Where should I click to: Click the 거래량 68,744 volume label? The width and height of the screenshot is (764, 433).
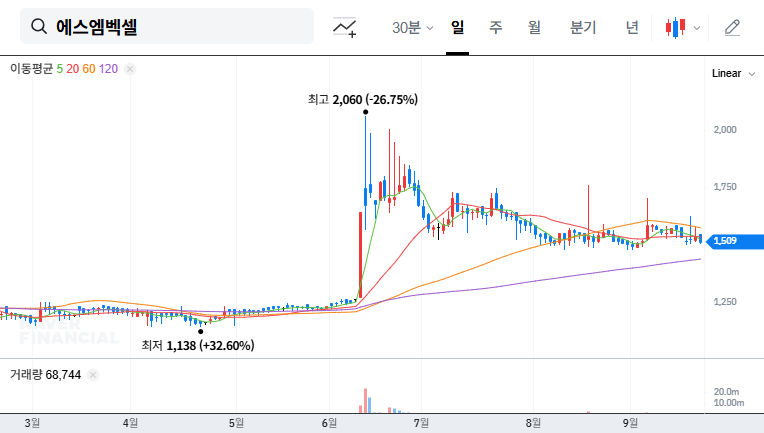point(45,375)
